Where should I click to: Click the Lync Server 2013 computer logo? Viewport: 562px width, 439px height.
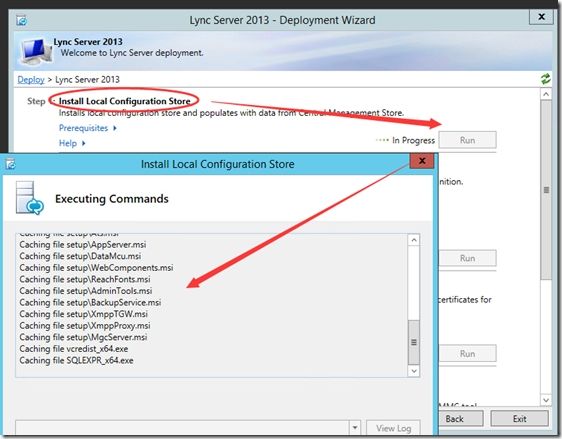click(35, 52)
